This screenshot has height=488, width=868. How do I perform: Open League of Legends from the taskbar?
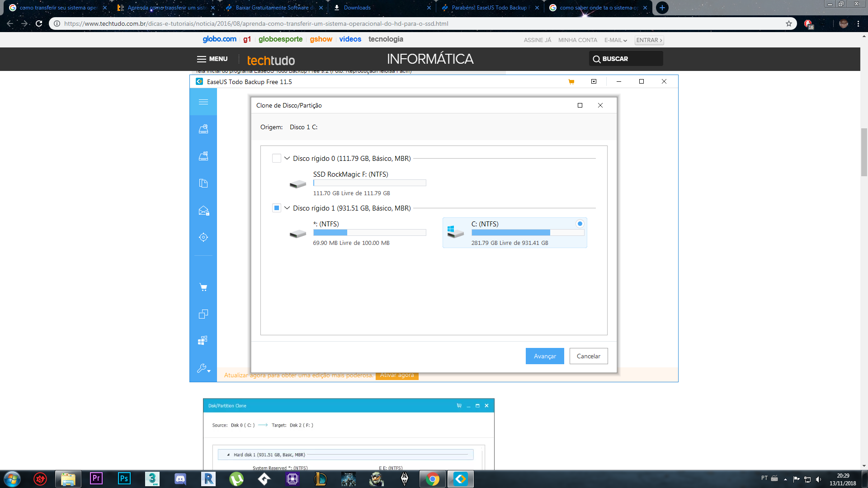[321, 479]
